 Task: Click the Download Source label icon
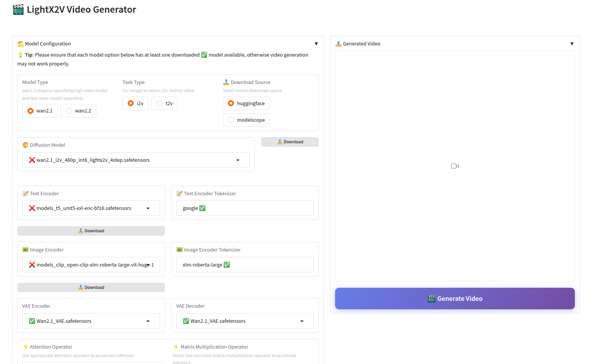click(x=226, y=82)
